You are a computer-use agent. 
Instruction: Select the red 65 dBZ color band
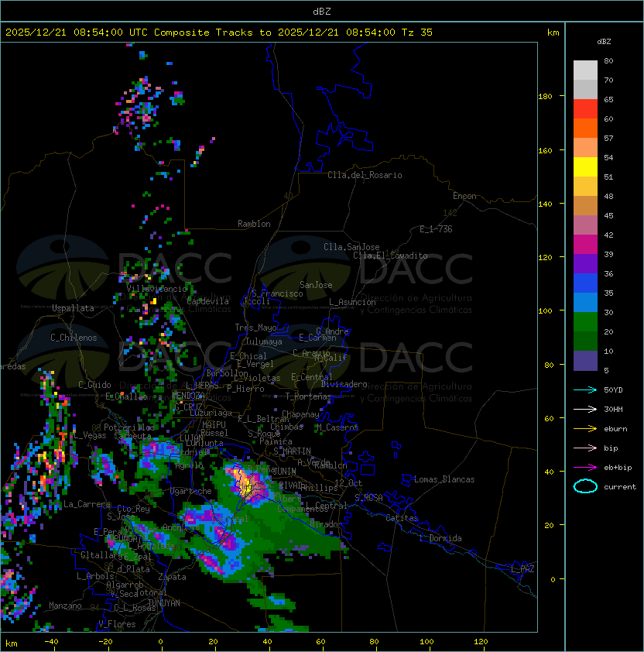point(585,109)
